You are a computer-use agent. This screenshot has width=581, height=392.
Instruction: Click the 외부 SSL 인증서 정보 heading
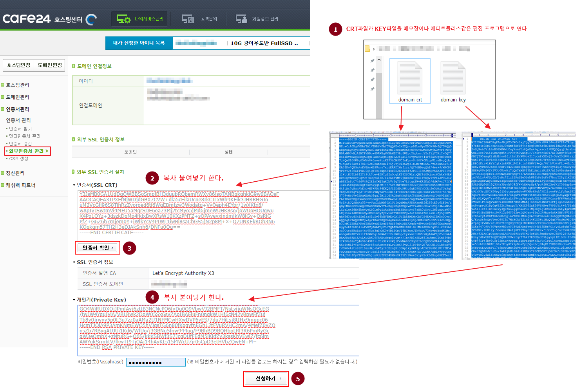(101, 140)
